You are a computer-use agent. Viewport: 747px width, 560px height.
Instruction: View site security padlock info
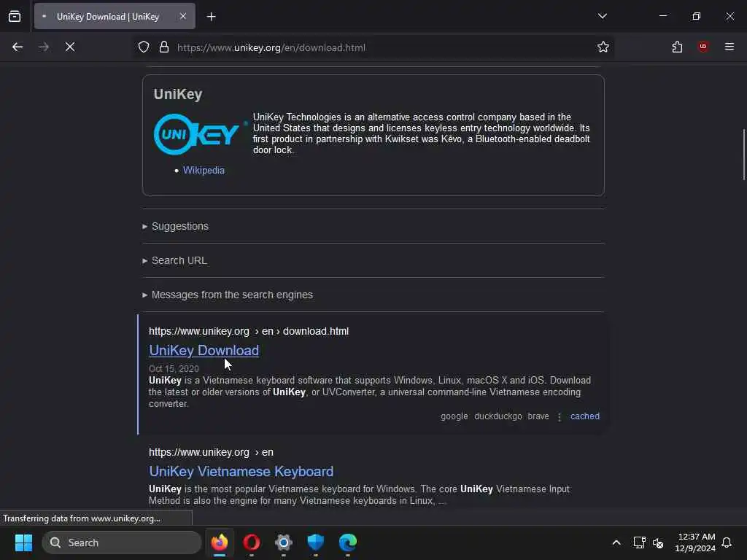pyautogui.click(x=164, y=47)
